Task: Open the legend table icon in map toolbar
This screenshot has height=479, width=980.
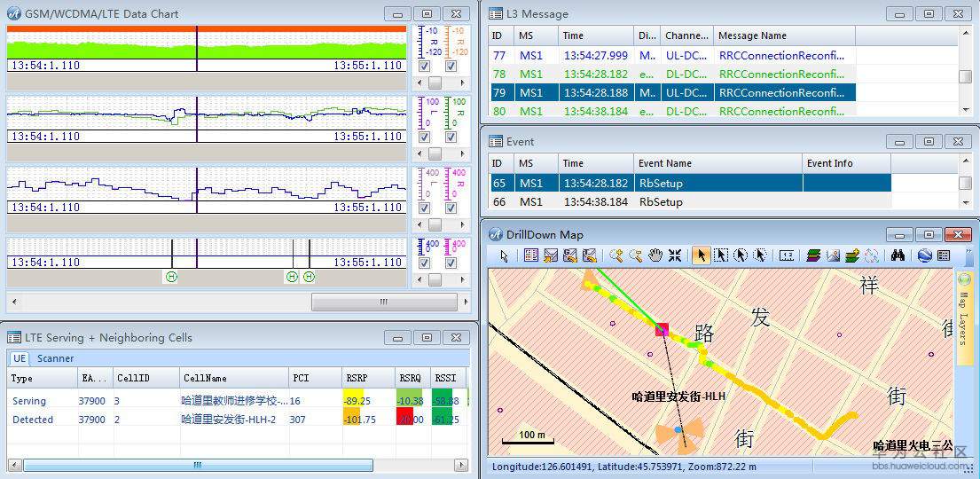Action: coord(532,255)
